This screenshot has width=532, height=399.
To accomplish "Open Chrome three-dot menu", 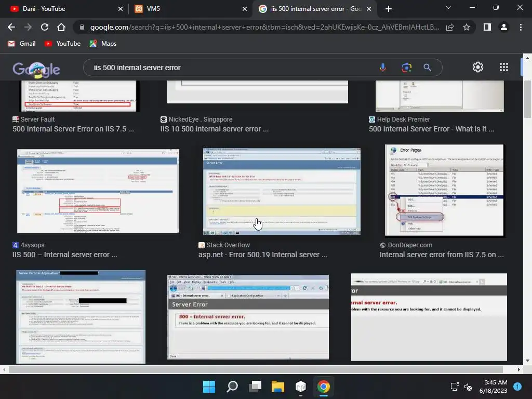I will click(x=521, y=27).
